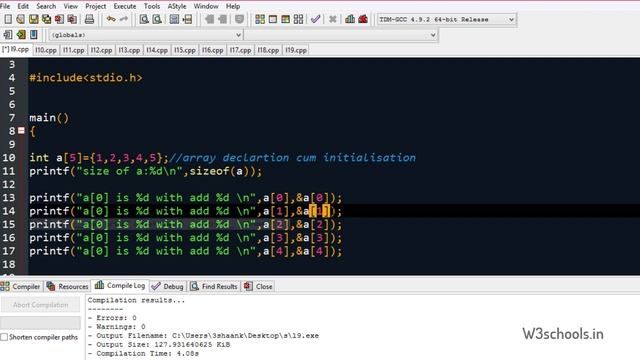Click the New file toolbar icon
This screenshot has width=640, height=360.
(x=8, y=19)
